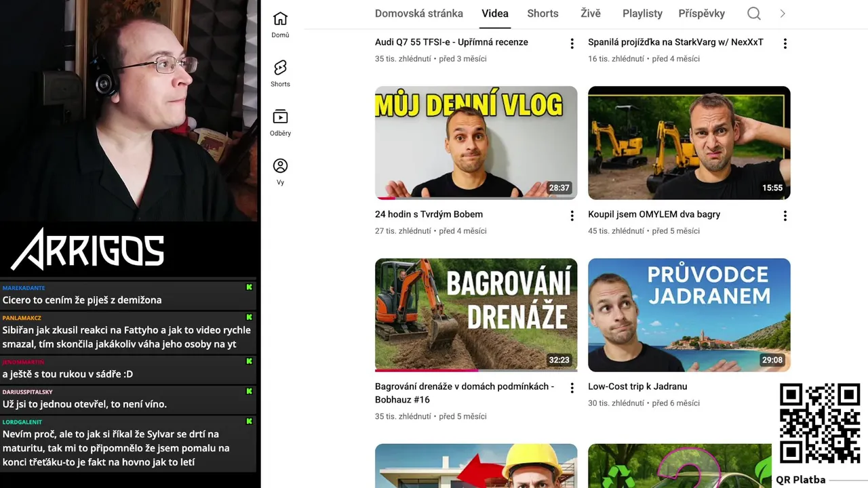Image resolution: width=868 pixels, height=488 pixels.
Task: Click title Spanilá projížďka na StarkVarg
Action: pyautogui.click(x=675, y=42)
